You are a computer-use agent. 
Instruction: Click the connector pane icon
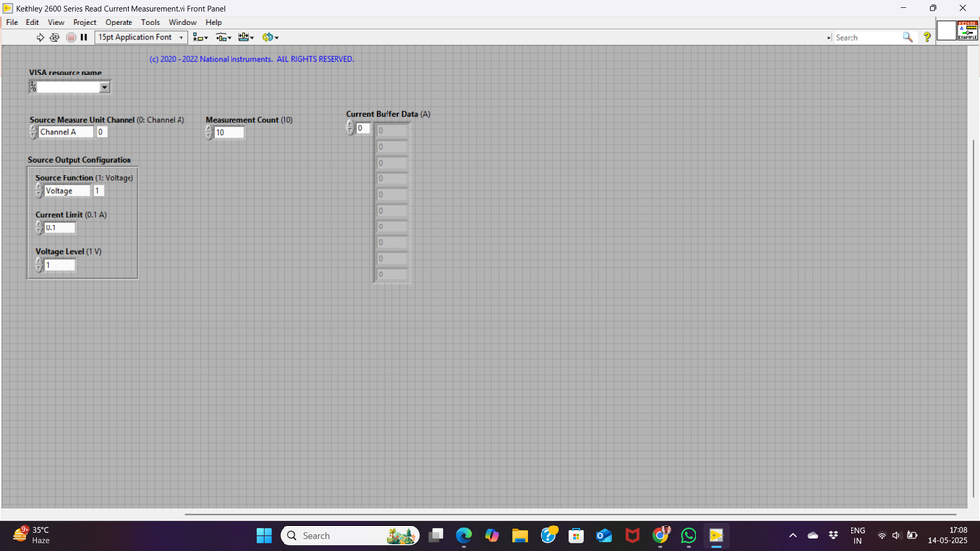pyautogui.click(x=947, y=30)
